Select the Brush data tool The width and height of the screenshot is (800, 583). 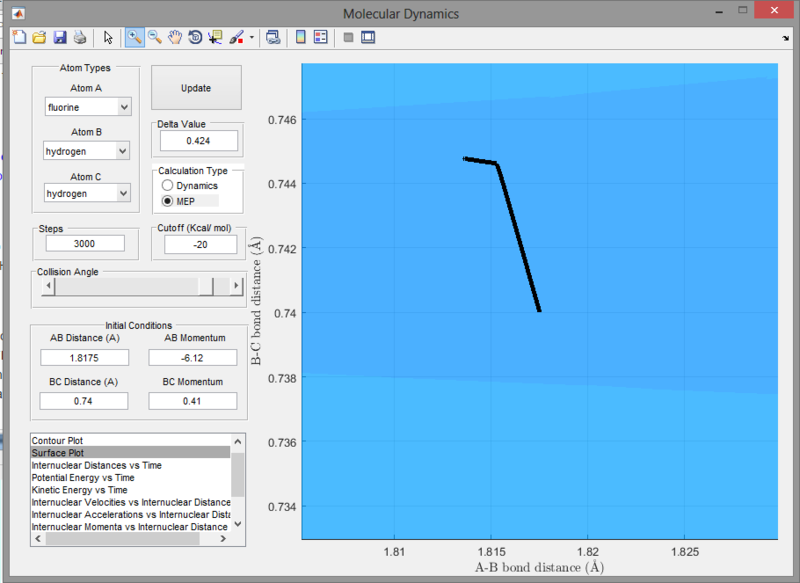click(x=236, y=37)
